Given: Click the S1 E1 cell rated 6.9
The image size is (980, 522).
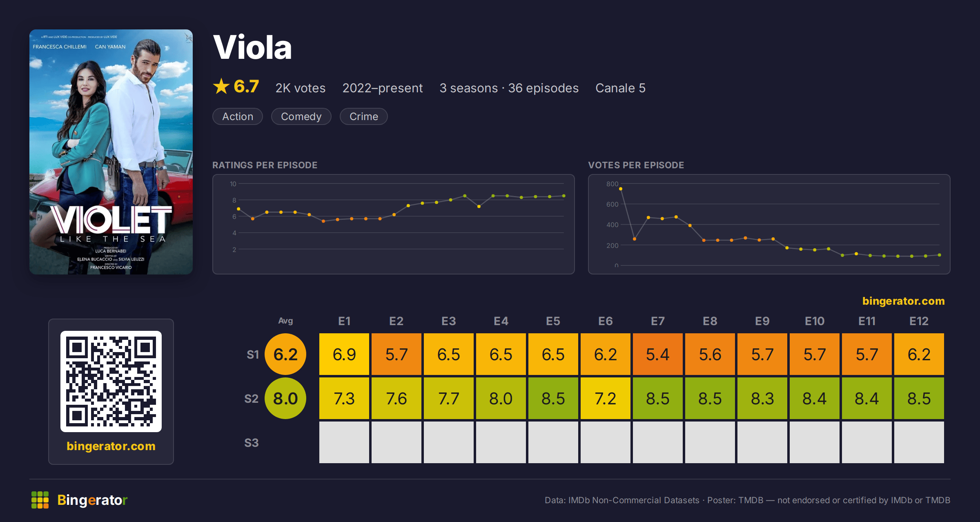Looking at the screenshot, I should click(x=344, y=354).
